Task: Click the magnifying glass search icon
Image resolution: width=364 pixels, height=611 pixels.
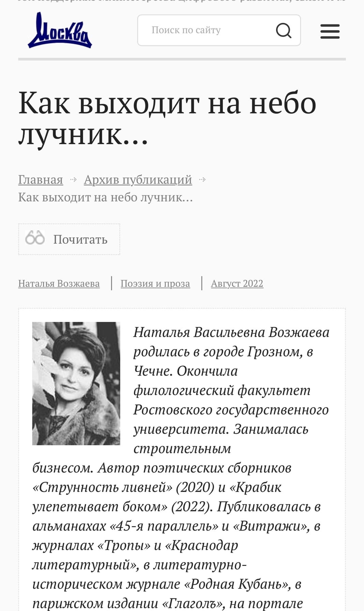Action: 284,30
